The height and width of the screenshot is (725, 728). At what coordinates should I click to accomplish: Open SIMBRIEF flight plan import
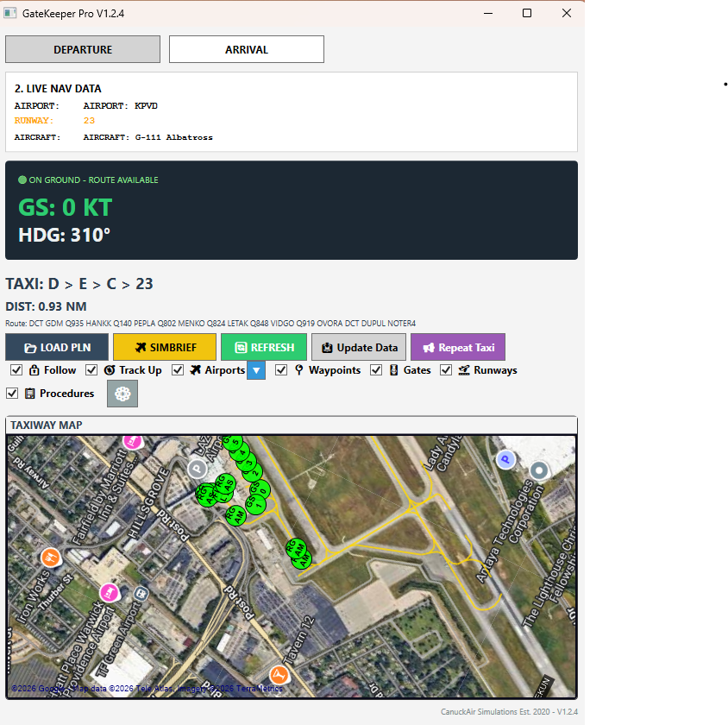pos(165,347)
